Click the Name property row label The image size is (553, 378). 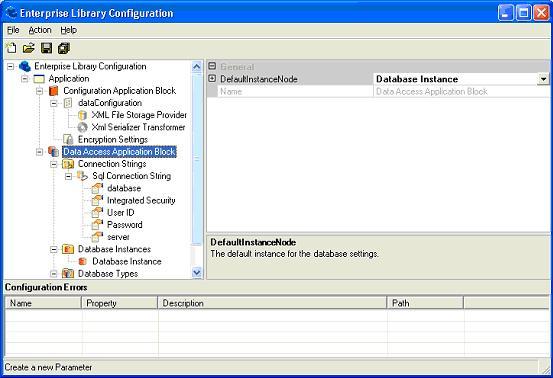point(231,91)
